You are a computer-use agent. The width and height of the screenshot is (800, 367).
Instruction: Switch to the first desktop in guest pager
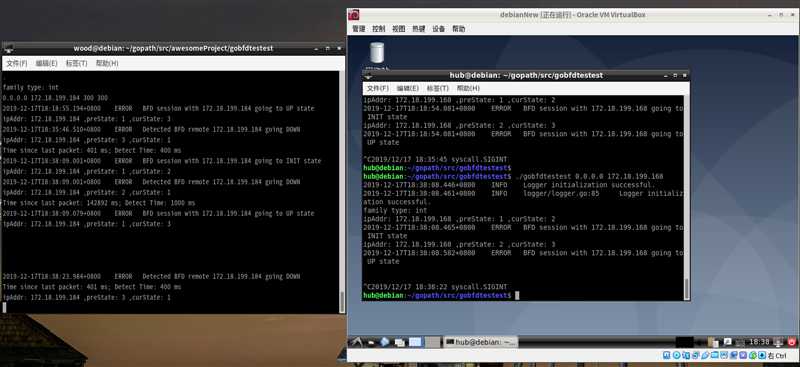[x=415, y=342]
